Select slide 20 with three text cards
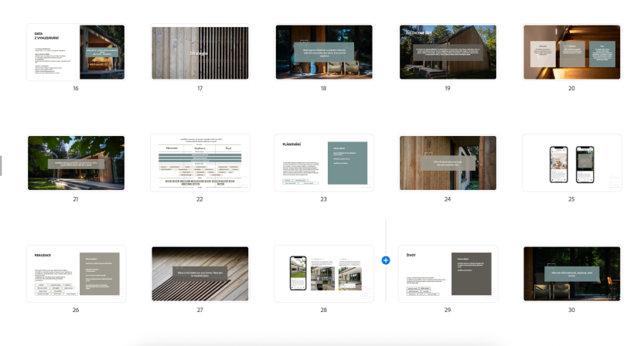Screen dimensions: 644x346 [x=572, y=52]
